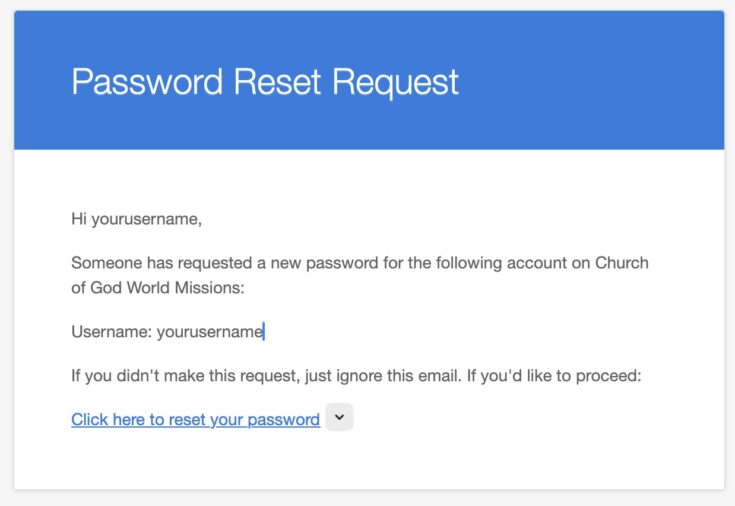This screenshot has height=506, width=735.
Task: Place cursor in "Someone has requested" text
Action: tap(150, 264)
